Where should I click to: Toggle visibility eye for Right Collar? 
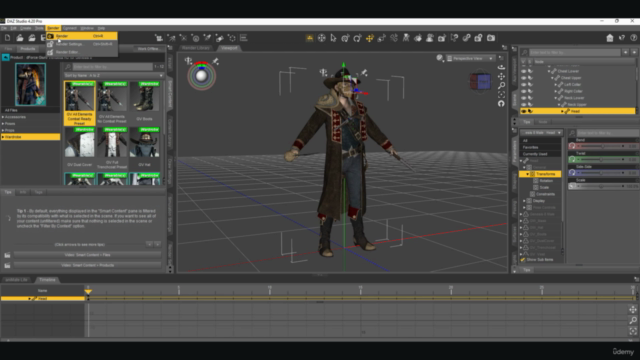pyautogui.click(x=524, y=91)
